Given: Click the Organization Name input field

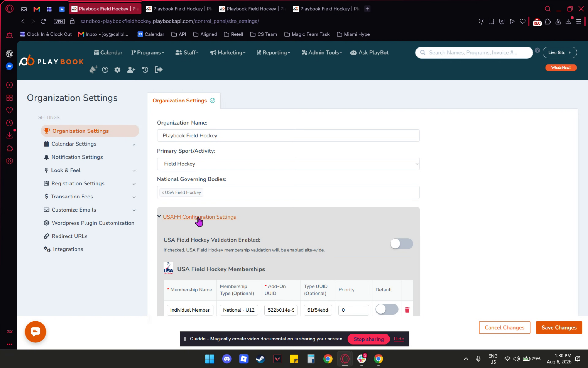Looking at the screenshot, I should coord(288,135).
